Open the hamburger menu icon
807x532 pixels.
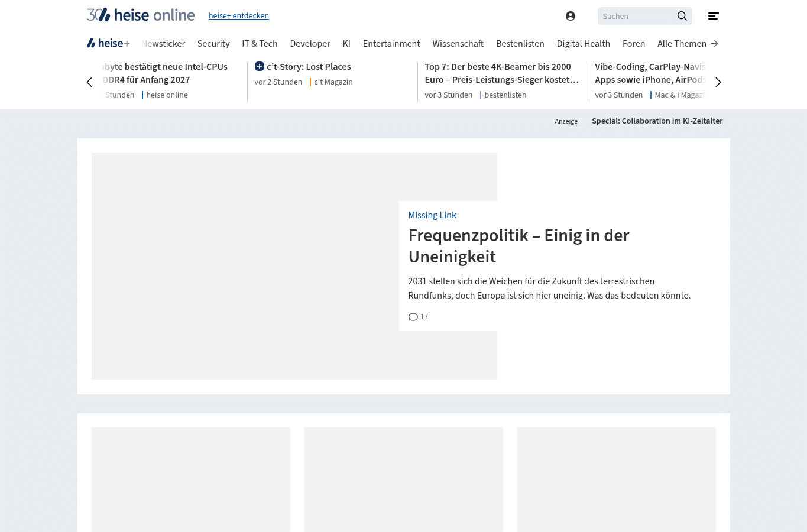(714, 16)
